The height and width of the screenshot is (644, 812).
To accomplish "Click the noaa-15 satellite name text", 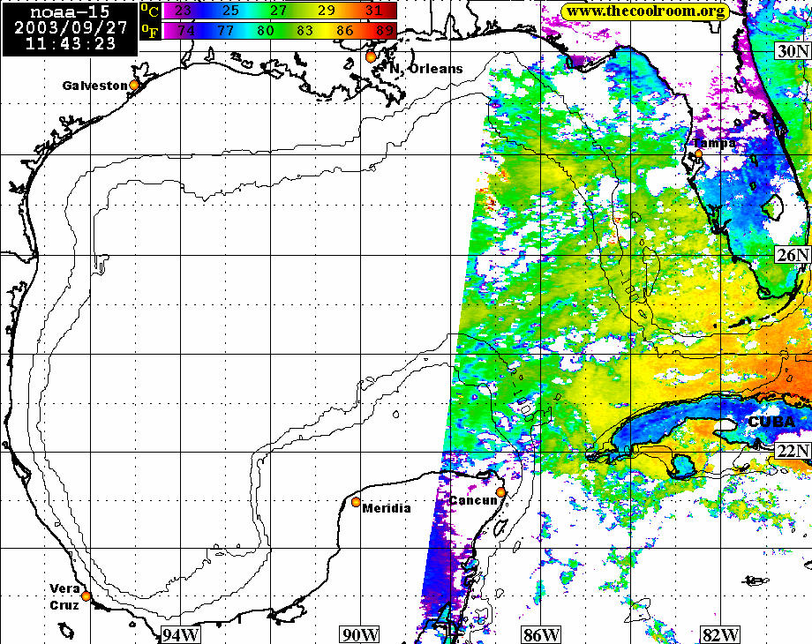I will click(x=70, y=11).
